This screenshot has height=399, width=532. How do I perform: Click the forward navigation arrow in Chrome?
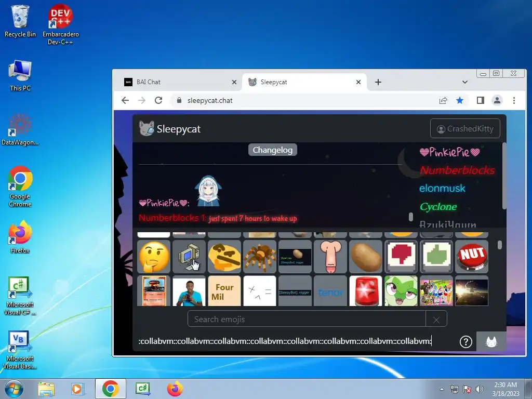click(141, 100)
